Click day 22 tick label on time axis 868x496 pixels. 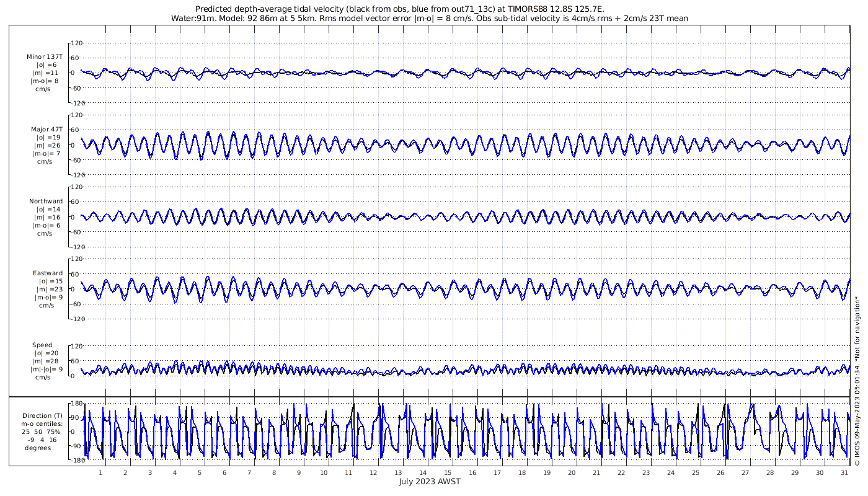tap(621, 472)
